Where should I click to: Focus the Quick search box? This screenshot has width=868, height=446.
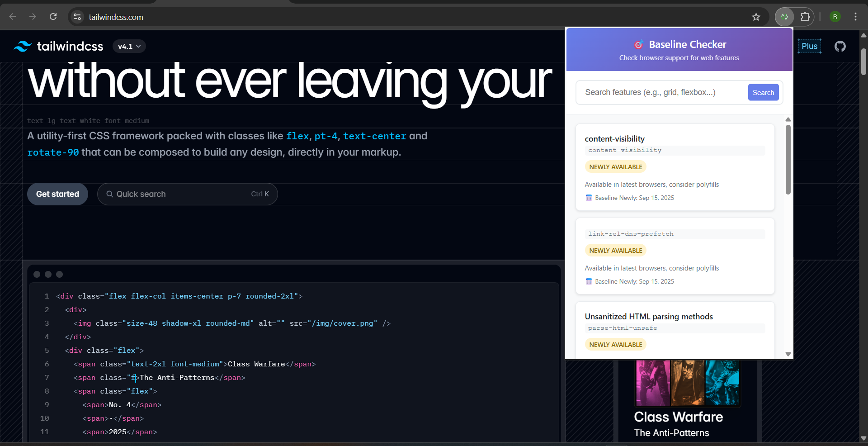click(187, 194)
